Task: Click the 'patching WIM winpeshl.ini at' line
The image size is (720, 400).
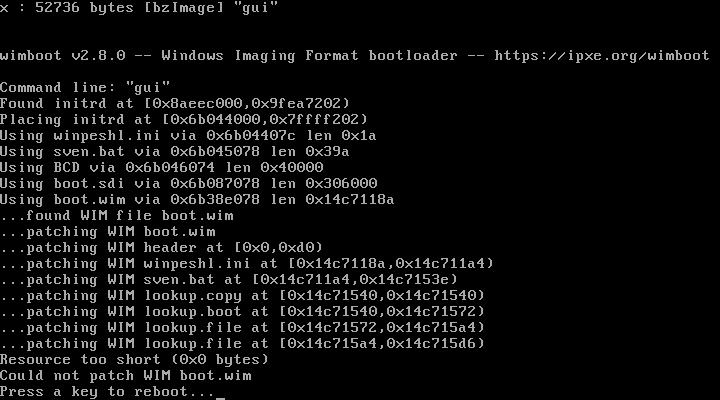Action: point(247,264)
